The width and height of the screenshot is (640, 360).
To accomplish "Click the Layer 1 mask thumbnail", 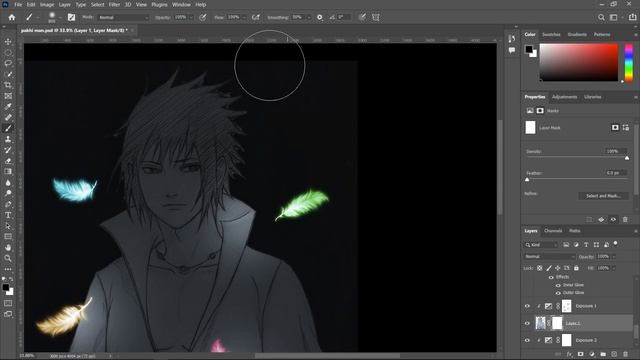I will [x=557, y=323].
